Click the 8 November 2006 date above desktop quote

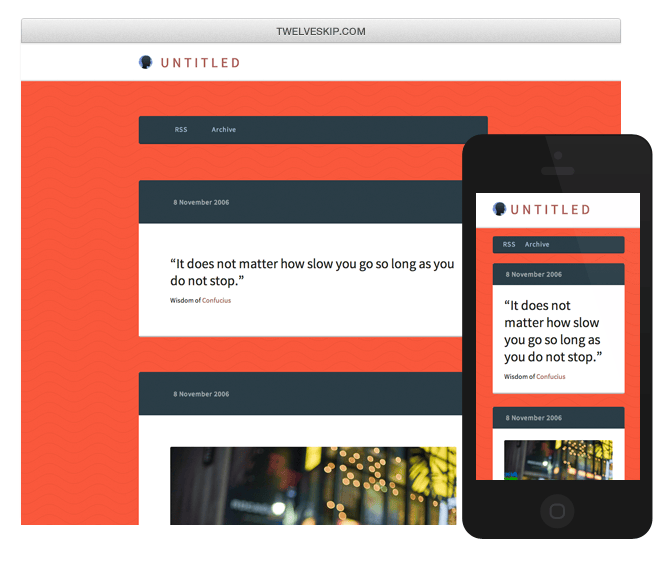(x=201, y=202)
